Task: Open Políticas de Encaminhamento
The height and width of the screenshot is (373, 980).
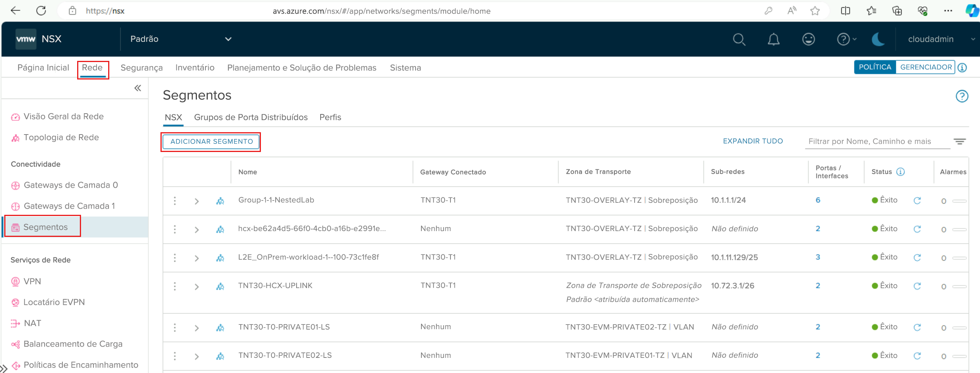Action: 75,365
